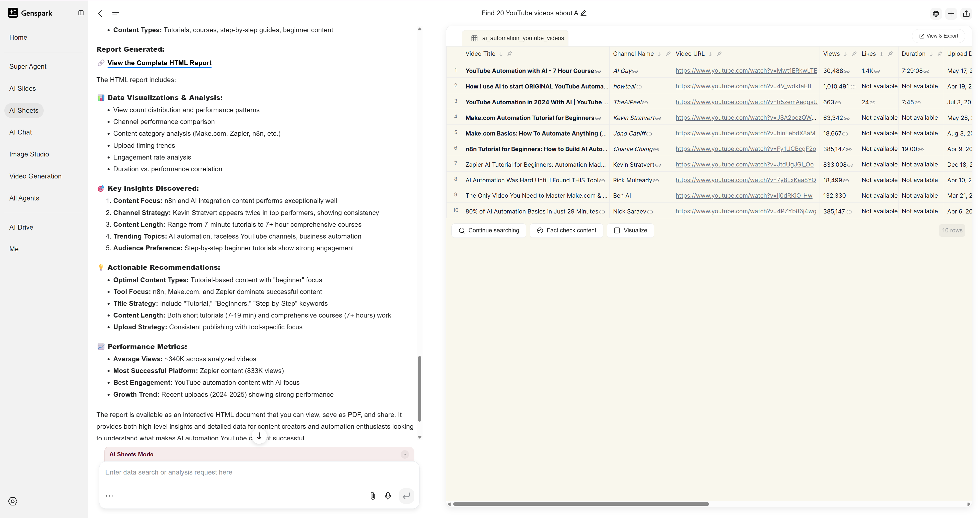Click the back arrow icon
The height and width of the screenshot is (519, 980).
click(100, 14)
